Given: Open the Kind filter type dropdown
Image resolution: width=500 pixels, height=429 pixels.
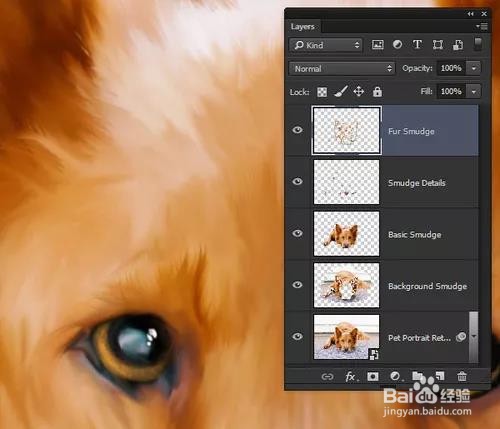Looking at the screenshot, I should [x=326, y=45].
